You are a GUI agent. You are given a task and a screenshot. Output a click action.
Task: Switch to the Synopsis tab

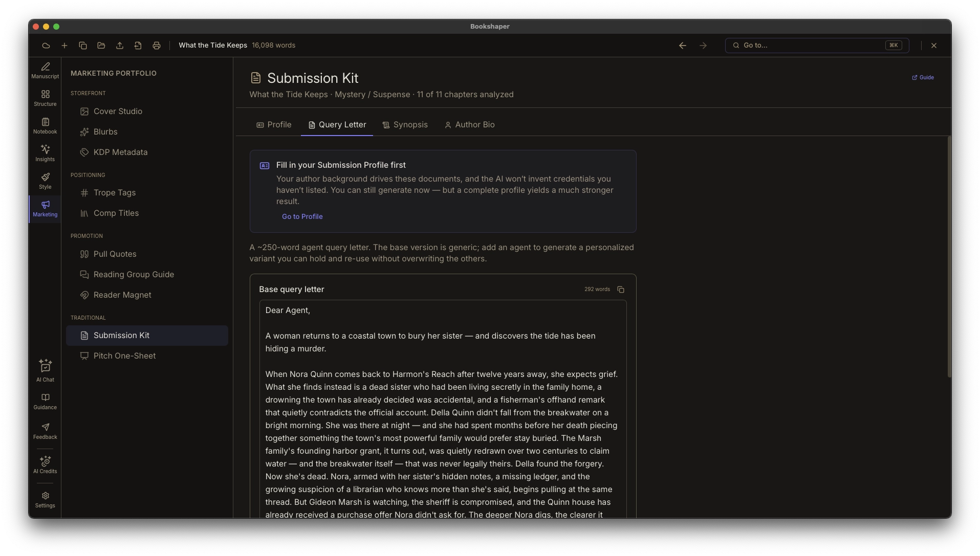click(405, 125)
